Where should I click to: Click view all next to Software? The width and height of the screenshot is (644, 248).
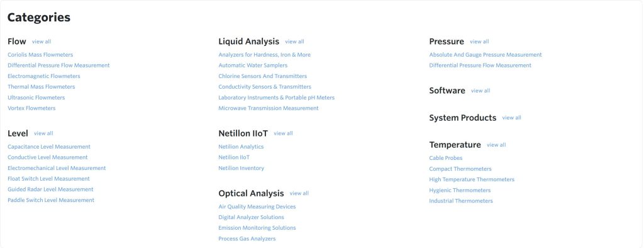[x=480, y=91]
